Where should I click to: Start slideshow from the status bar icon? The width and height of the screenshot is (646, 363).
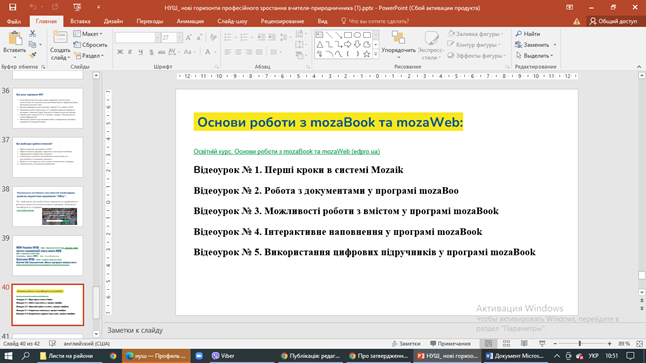(542, 343)
